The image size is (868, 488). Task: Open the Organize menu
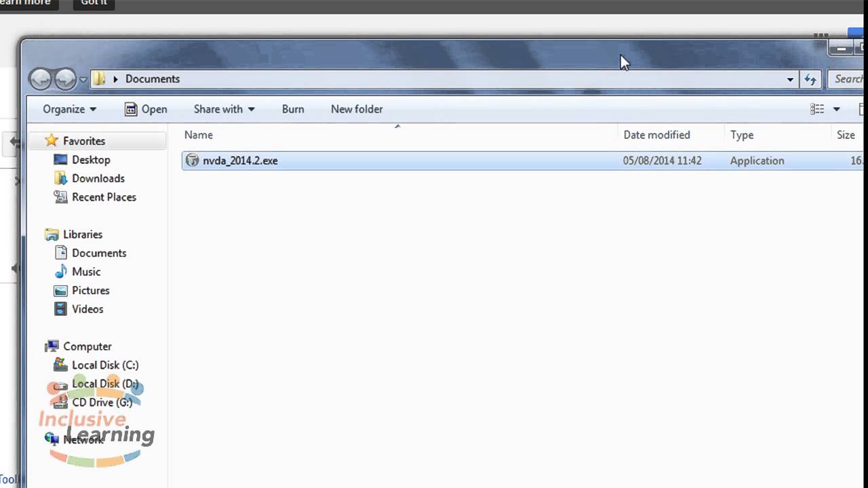click(x=70, y=109)
